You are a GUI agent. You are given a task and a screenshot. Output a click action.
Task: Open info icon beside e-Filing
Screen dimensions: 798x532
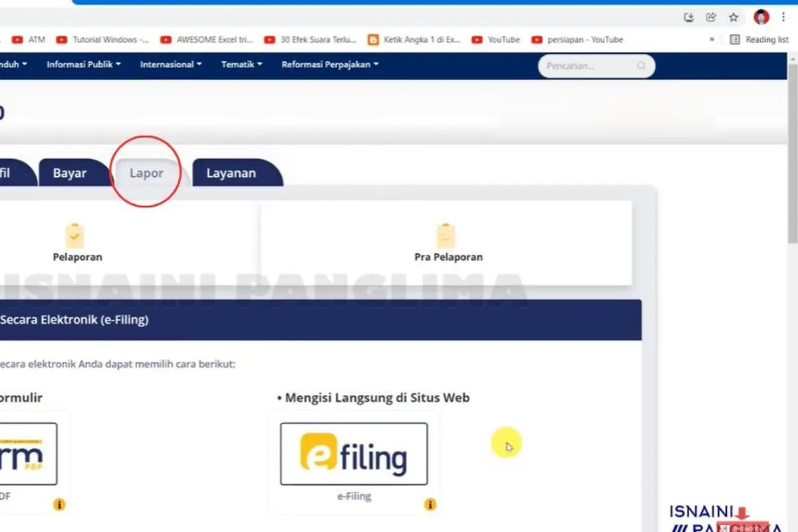430,505
